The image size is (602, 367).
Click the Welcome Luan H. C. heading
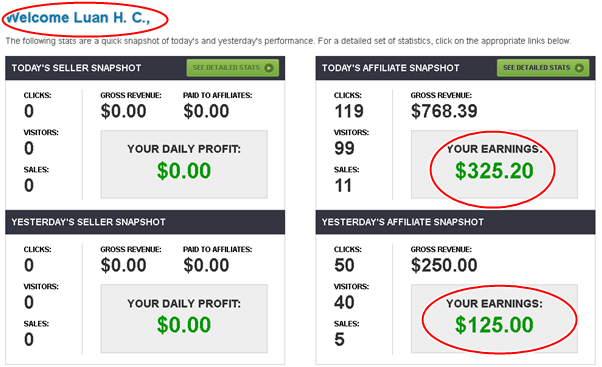pos(79,18)
